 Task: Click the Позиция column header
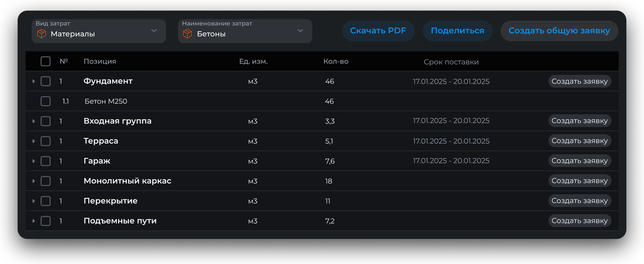click(x=100, y=61)
